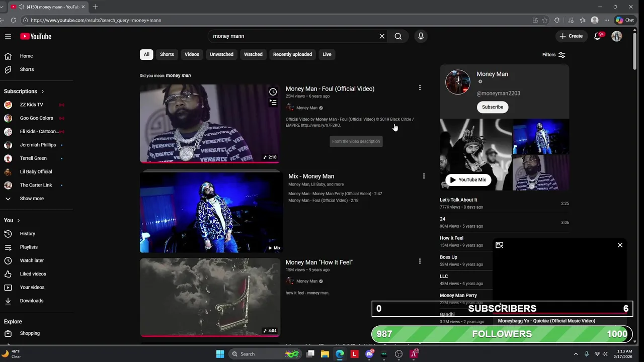Play the How It Feel thumbnail
This screenshot has height=362, width=644.
click(x=210, y=297)
